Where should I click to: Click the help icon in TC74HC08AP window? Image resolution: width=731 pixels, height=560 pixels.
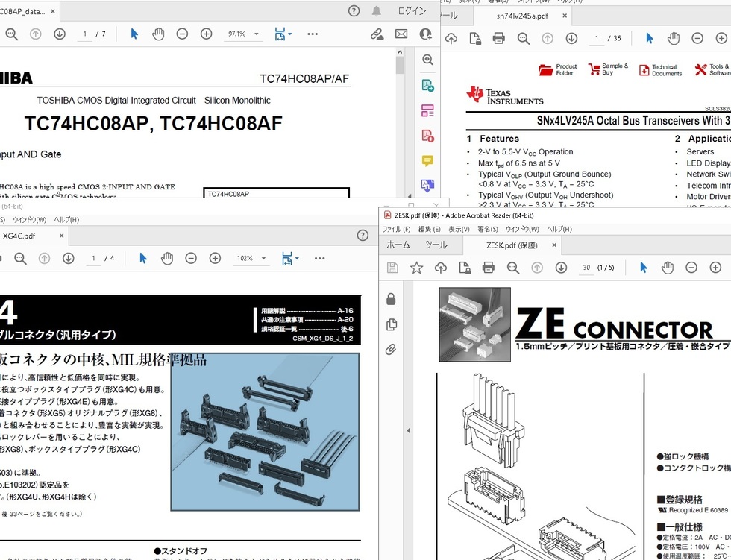[354, 10]
